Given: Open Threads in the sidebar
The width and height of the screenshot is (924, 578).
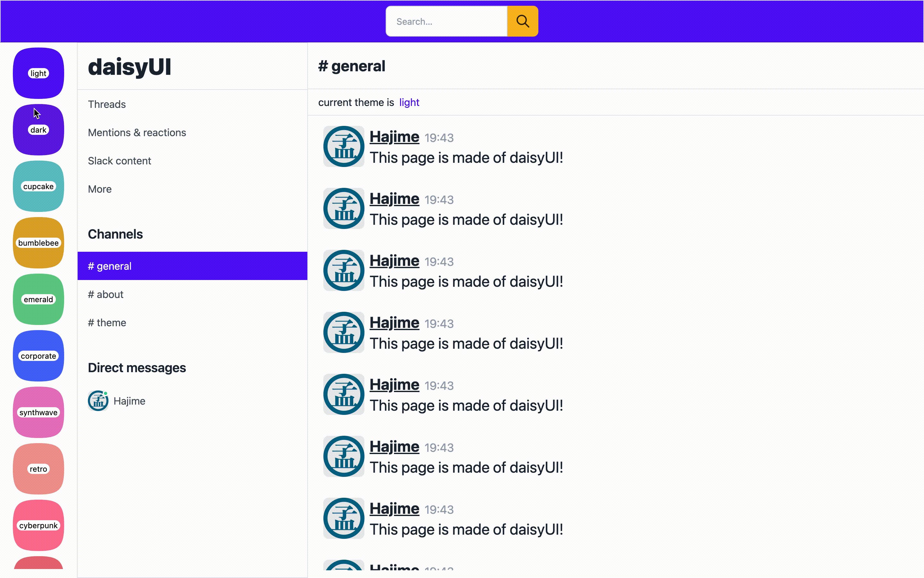Looking at the screenshot, I should pyautogui.click(x=193, y=104).
